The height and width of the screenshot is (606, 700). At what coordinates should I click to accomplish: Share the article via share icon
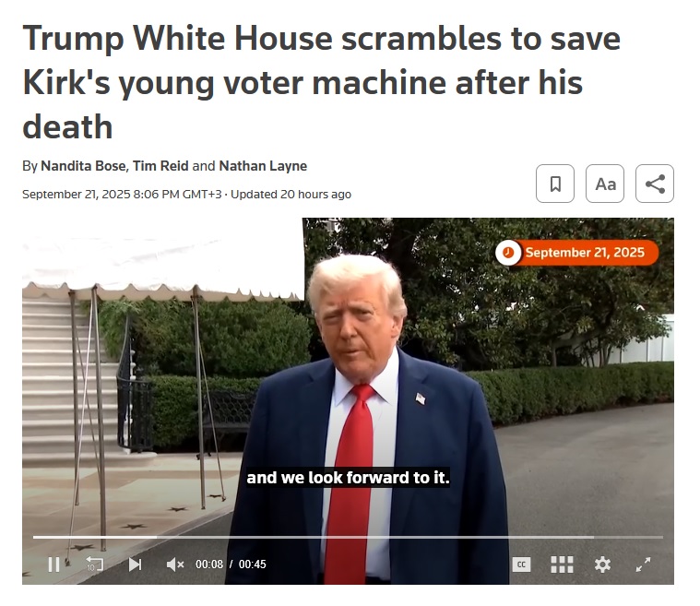click(655, 184)
